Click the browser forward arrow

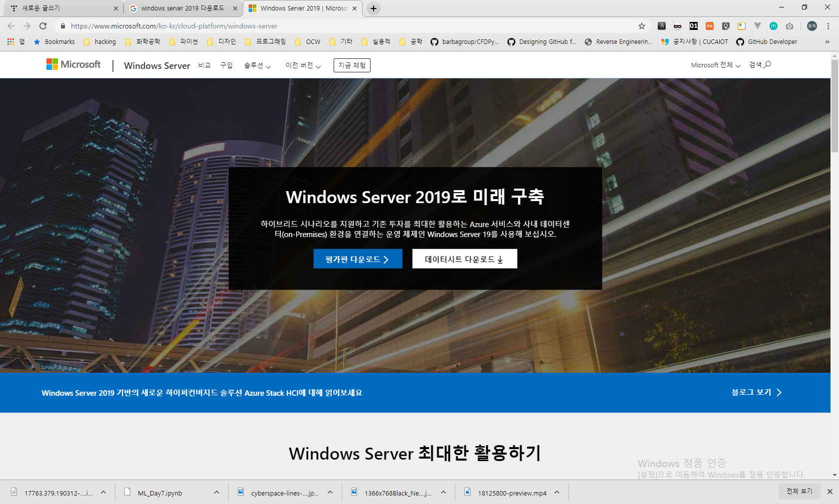tap(27, 26)
